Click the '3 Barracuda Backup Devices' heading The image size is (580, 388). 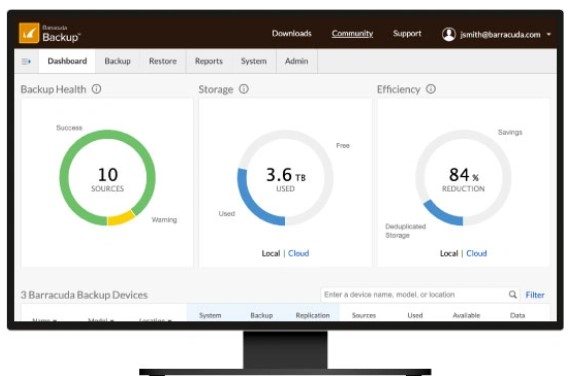84,295
